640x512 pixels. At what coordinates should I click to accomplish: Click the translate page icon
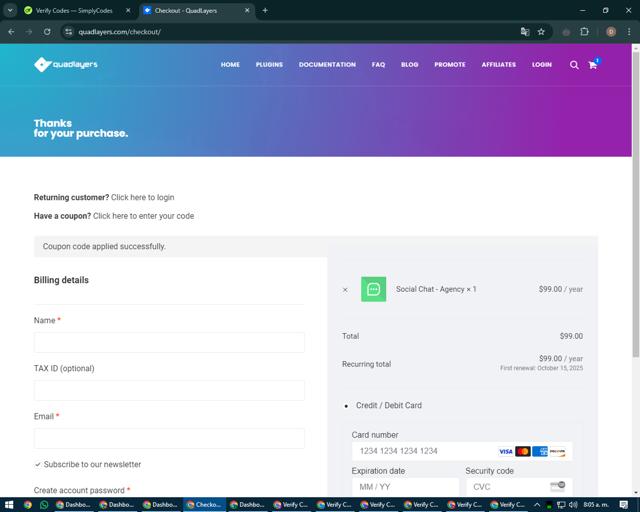tap(525, 31)
